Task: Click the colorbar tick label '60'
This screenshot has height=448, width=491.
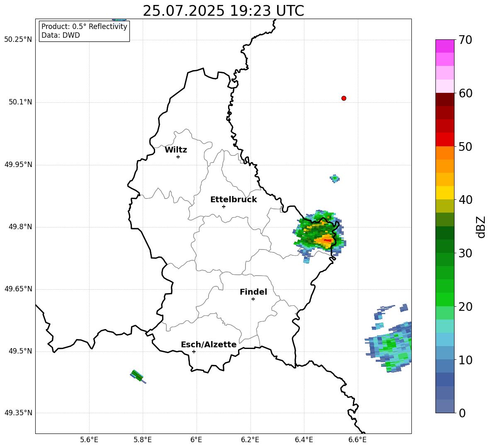Action: [465, 93]
